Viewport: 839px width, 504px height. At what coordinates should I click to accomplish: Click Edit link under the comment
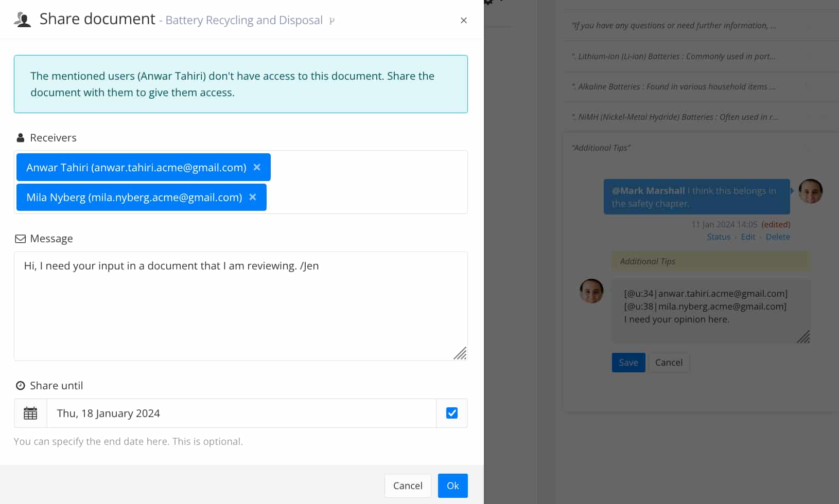tap(747, 237)
